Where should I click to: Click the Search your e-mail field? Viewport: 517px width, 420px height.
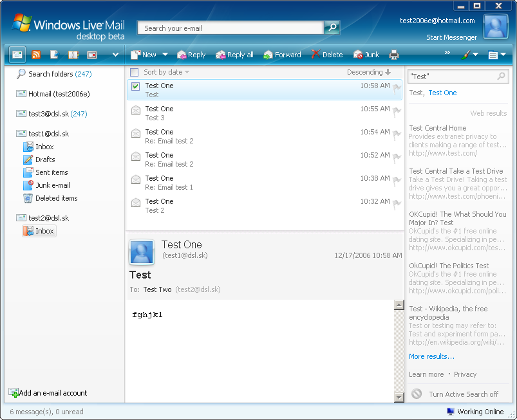click(230, 28)
